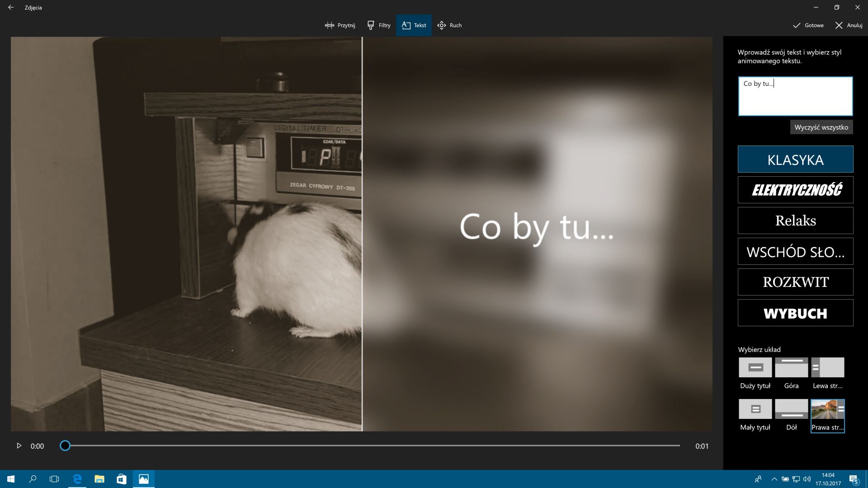Open the Przytnij trim tool
Image resolution: width=868 pixels, height=488 pixels.
click(340, 25)
